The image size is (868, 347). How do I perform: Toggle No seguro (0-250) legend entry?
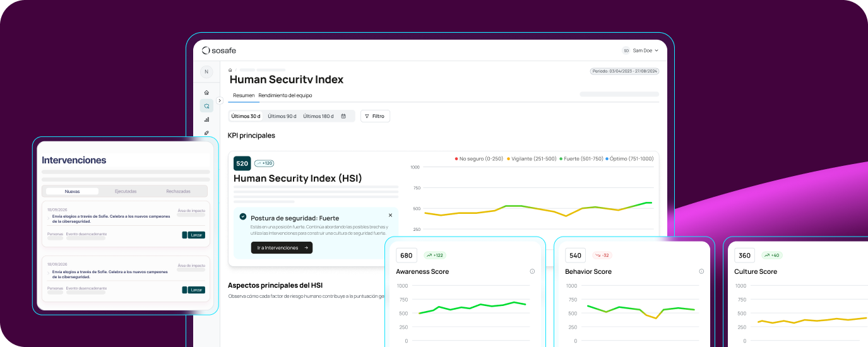point(479,159)
